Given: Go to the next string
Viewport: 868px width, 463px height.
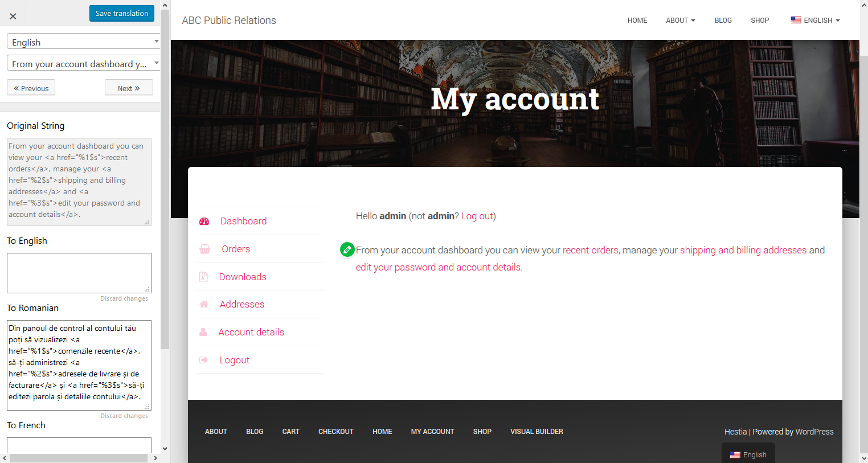Looking at the screenshot, I should (x=129, y=88).
